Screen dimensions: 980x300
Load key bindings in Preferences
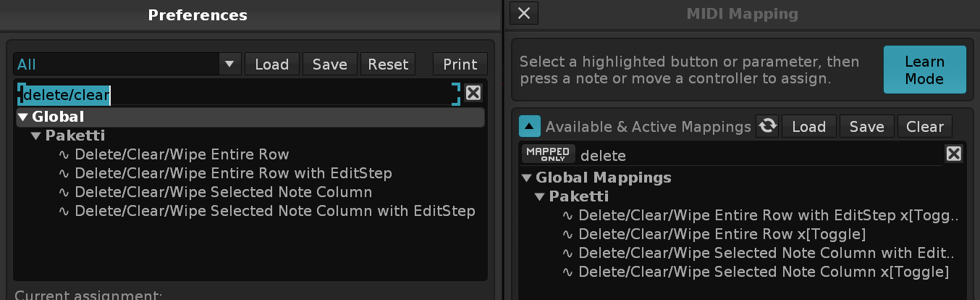pos(271,64)
